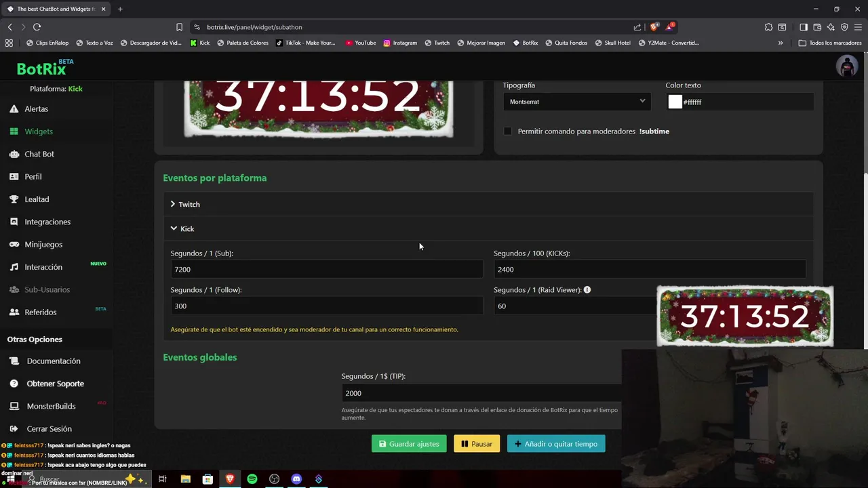
Task: Open user avatar profile menu
Action: click(847, 66)
